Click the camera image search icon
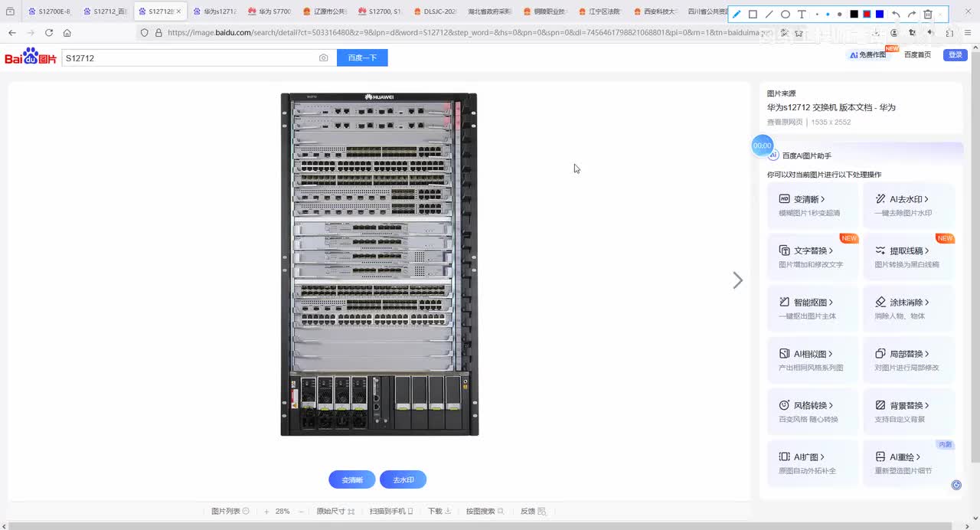Screen dimensions: 980x530 [324, 58]
